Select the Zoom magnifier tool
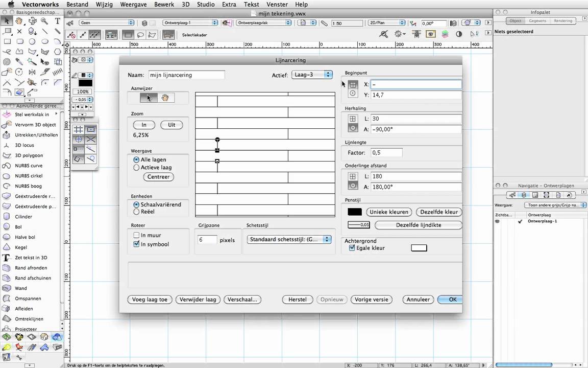The width and height of the screenshot is (588, 368). coord(44,21)
